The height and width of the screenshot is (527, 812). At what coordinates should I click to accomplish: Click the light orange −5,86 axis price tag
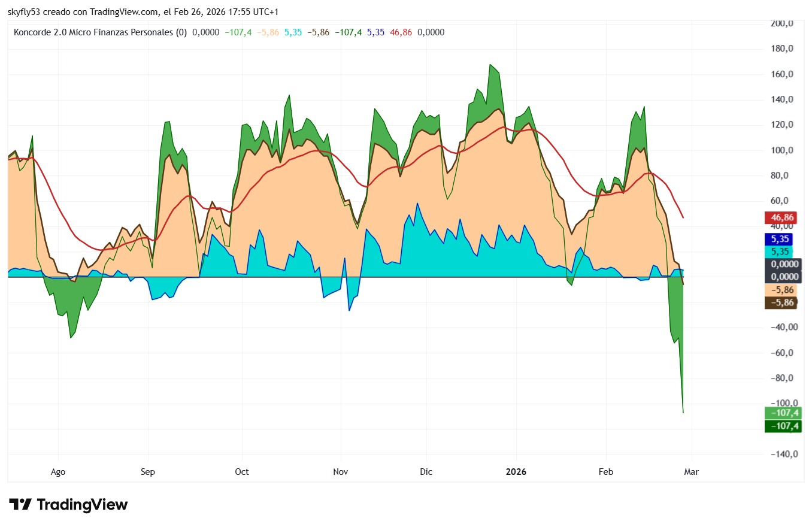781,290
